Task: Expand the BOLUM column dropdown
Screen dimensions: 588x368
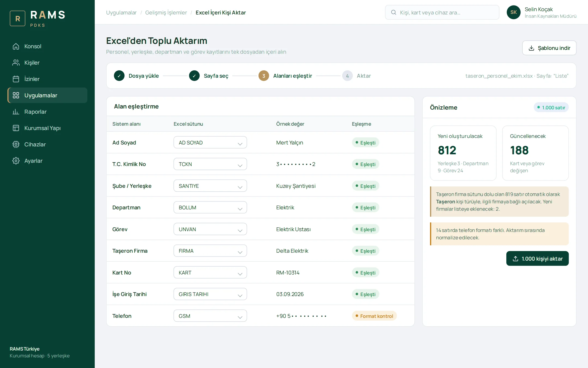Action: [210, 207]
